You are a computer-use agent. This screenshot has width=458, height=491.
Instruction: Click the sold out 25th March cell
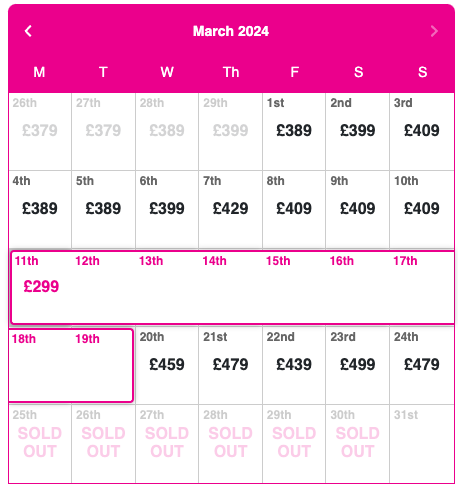click(40, 444)
